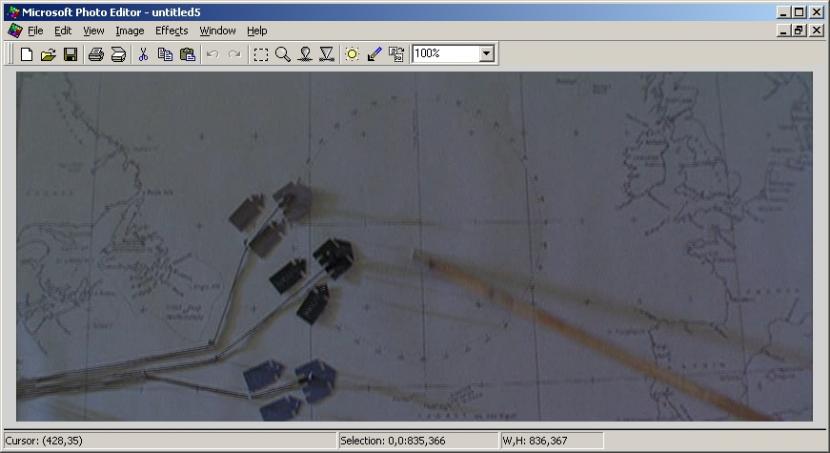Image resolution: width=830 pixels, height=453 pixels.
Task: Click the New document icon
Action: coord(27,54)
